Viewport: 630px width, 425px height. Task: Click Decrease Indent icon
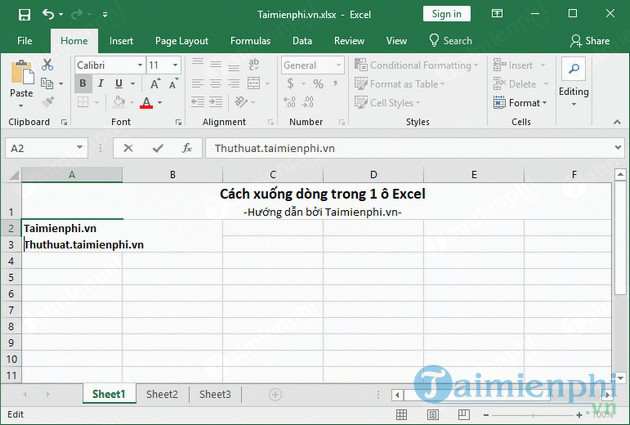click(197, 102)
